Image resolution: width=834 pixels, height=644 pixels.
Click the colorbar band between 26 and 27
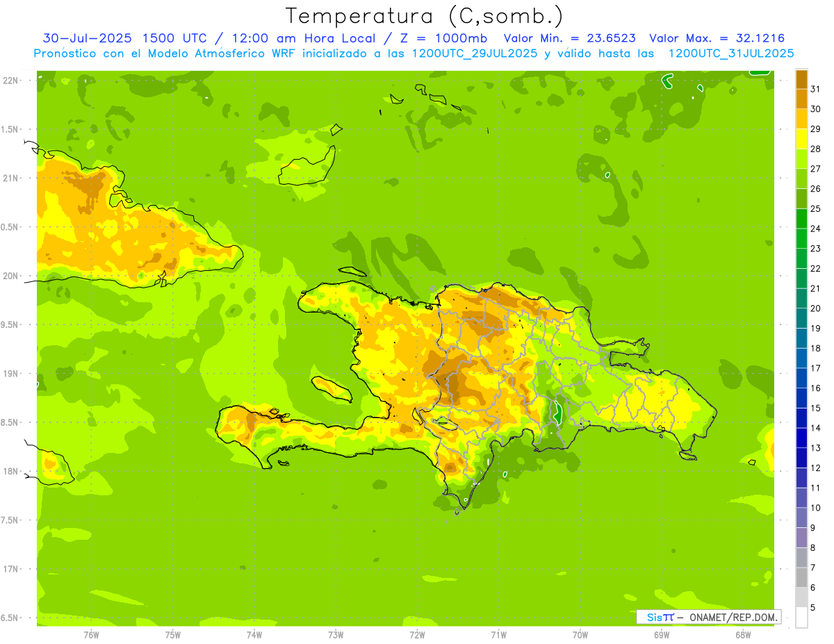click(802, 179)
